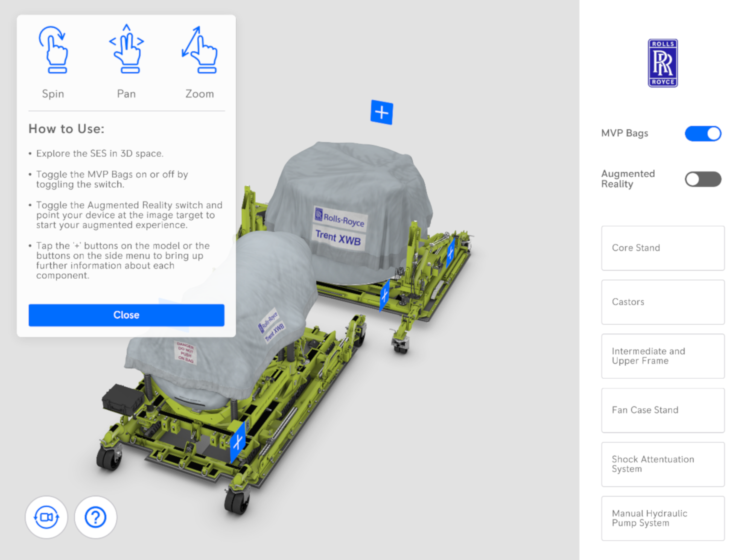Open Manual Hydraulic Pump System details
This screenshot has width=747, height=560.
pyautogui.click(x=663, y=518)
